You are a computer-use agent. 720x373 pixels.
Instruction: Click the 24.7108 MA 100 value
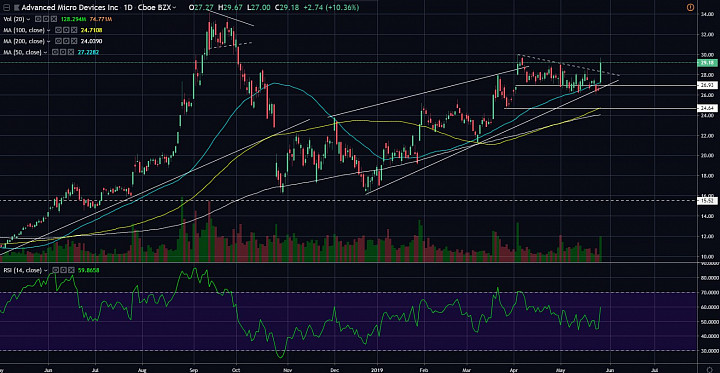pos(91,30)
